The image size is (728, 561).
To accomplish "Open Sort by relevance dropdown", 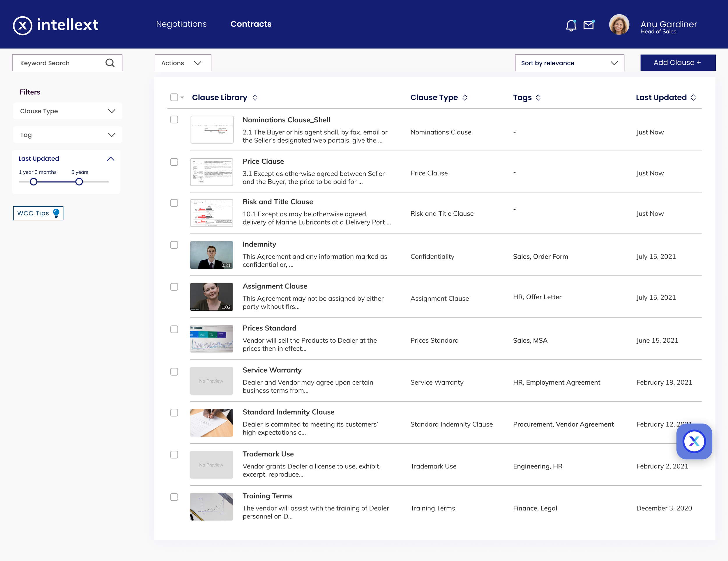I will (569, 63).
